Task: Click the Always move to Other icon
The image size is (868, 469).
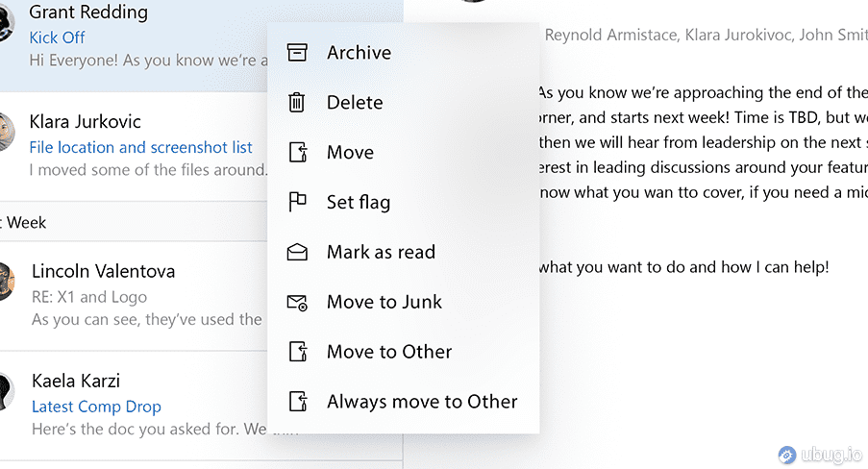Action: [x=298, y=403]
